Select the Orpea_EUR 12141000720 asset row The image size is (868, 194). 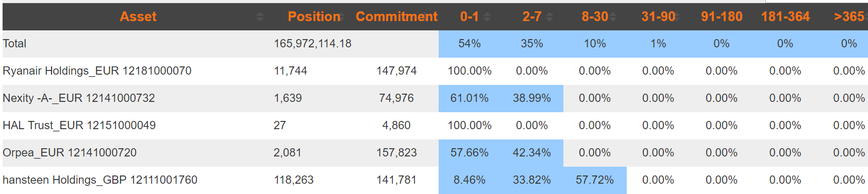pos(435,153)
